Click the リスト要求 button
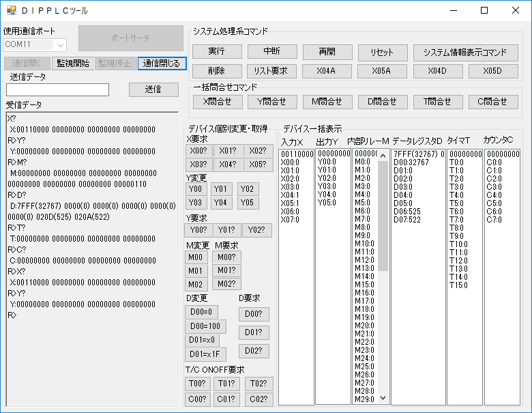This screenshot has height=413, width=532. (272, 70)
